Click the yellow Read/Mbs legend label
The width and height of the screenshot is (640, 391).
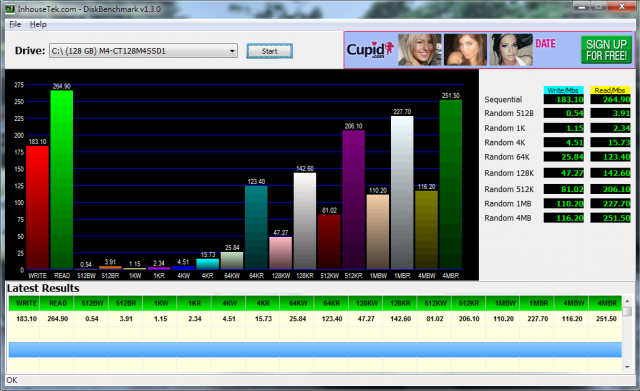[610, 90]
